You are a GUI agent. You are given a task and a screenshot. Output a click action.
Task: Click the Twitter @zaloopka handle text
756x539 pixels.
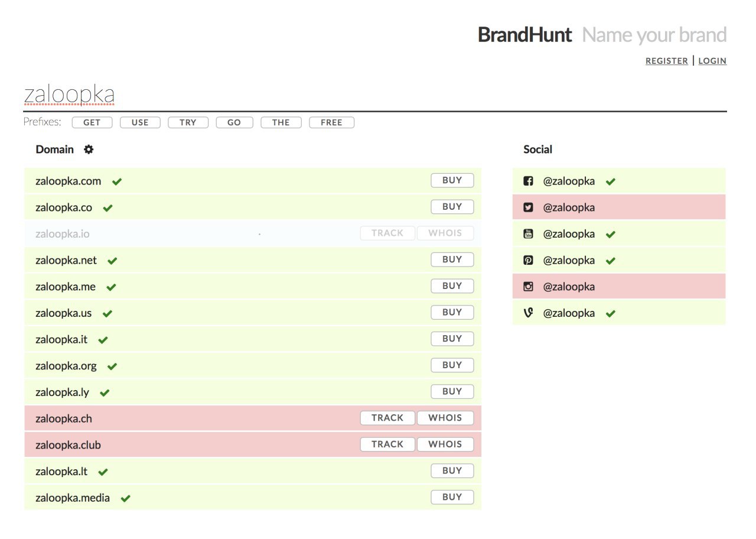coord(569,207)
